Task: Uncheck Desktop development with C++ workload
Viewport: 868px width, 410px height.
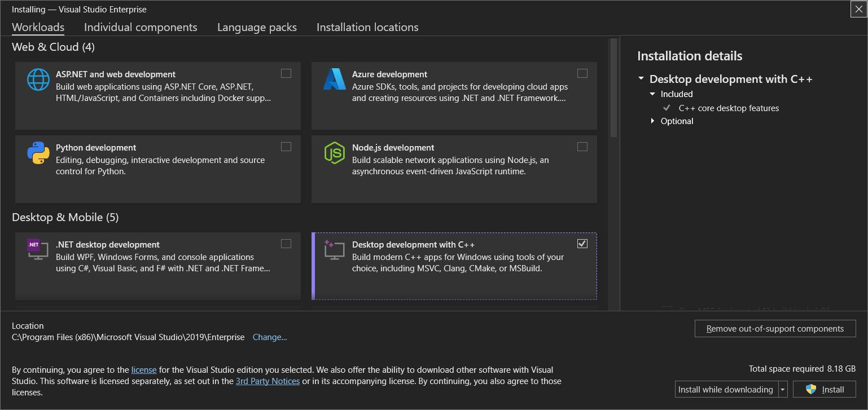Action: coord(582,244)
